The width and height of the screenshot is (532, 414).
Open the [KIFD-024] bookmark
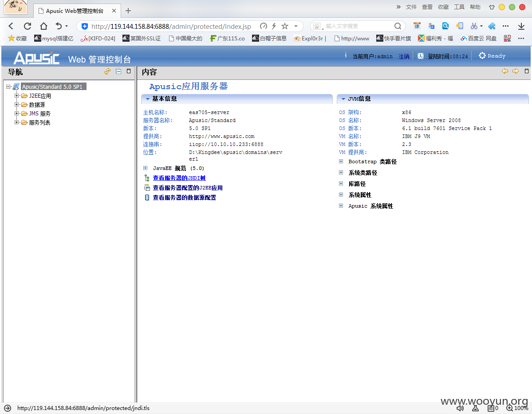pyautogui.click(x=98, y=38)
